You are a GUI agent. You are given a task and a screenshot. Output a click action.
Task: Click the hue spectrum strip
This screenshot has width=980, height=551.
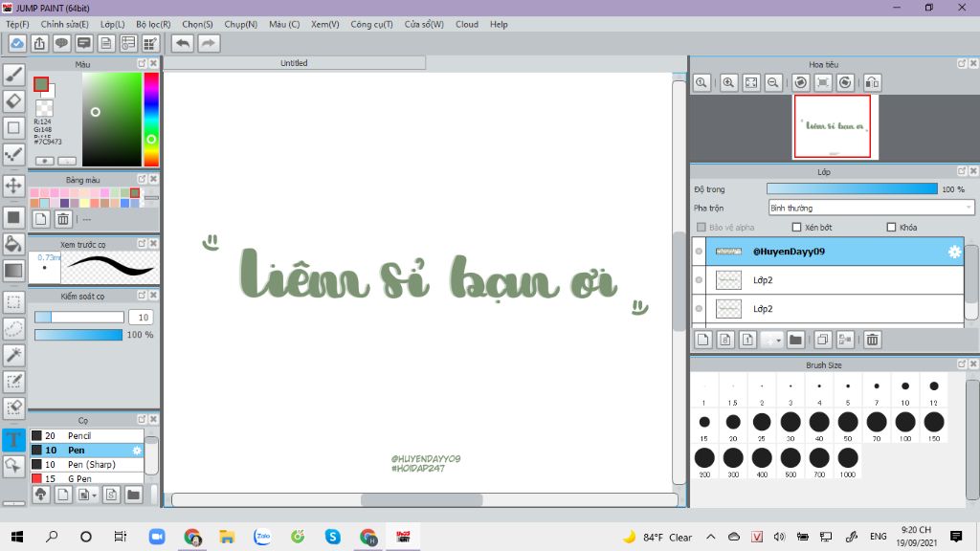pos(151,120)
